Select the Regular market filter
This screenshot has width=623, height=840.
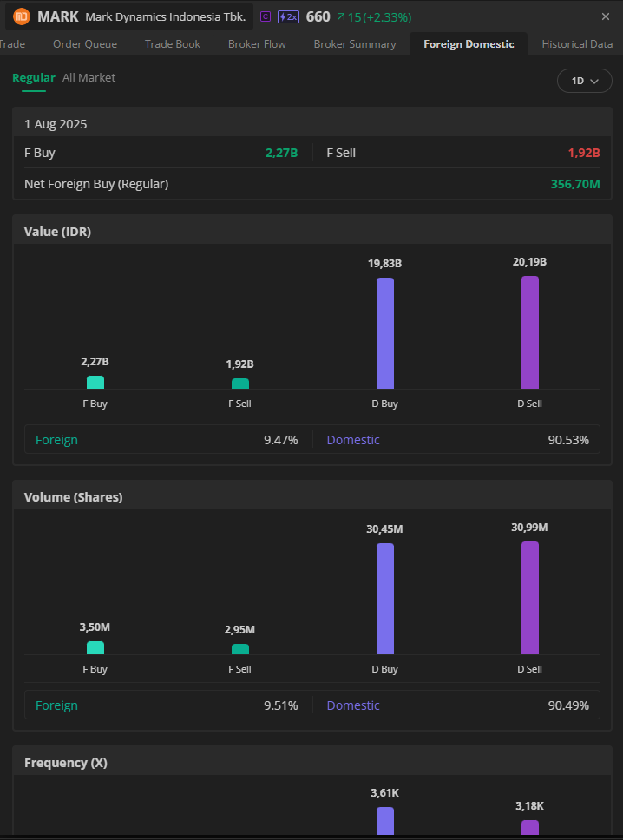click(x=34, y=78)
